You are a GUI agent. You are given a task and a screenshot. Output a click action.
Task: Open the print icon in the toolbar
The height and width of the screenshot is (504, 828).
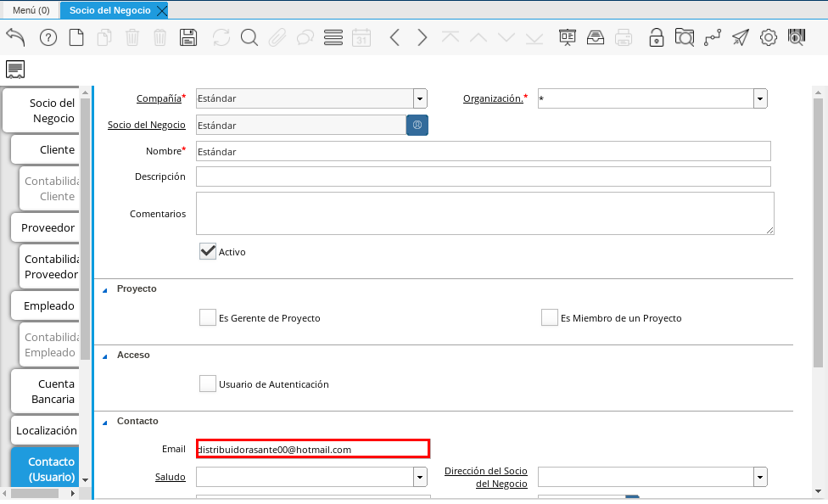pos(624,37)
